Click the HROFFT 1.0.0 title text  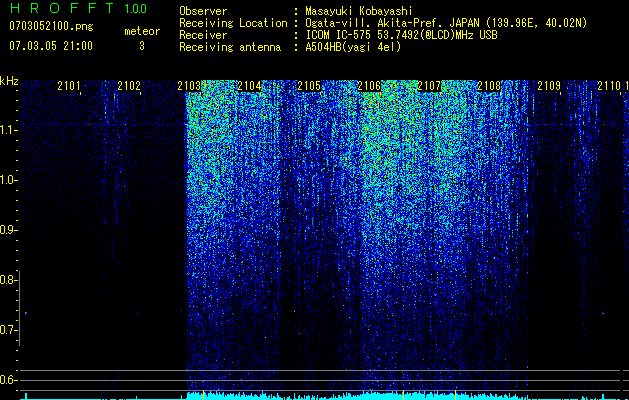coord(79,8)
